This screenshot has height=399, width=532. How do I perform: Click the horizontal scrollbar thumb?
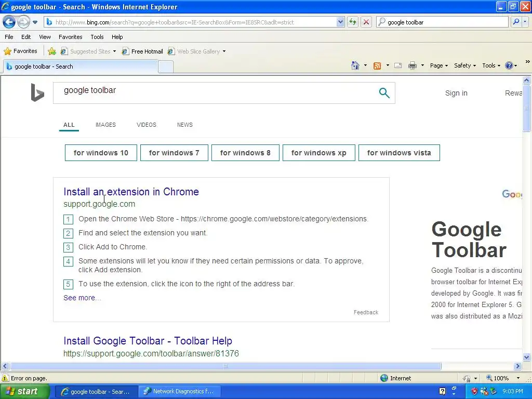point(225,366)
